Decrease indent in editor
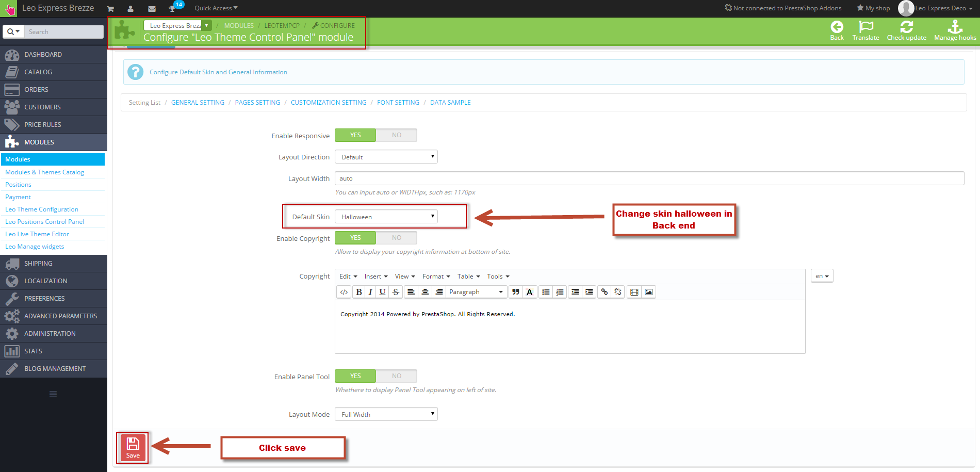The image size is (980, 472). 575,292
